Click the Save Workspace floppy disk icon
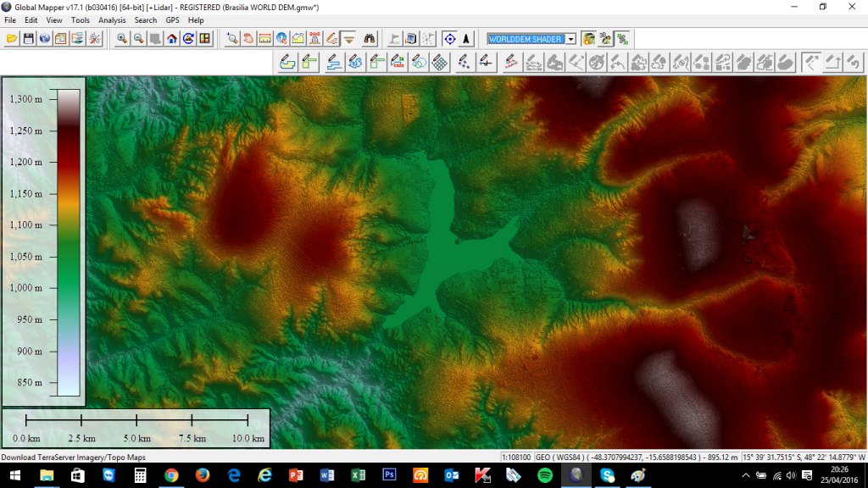This screenshot has height=488, width=868. coord(28,39)
